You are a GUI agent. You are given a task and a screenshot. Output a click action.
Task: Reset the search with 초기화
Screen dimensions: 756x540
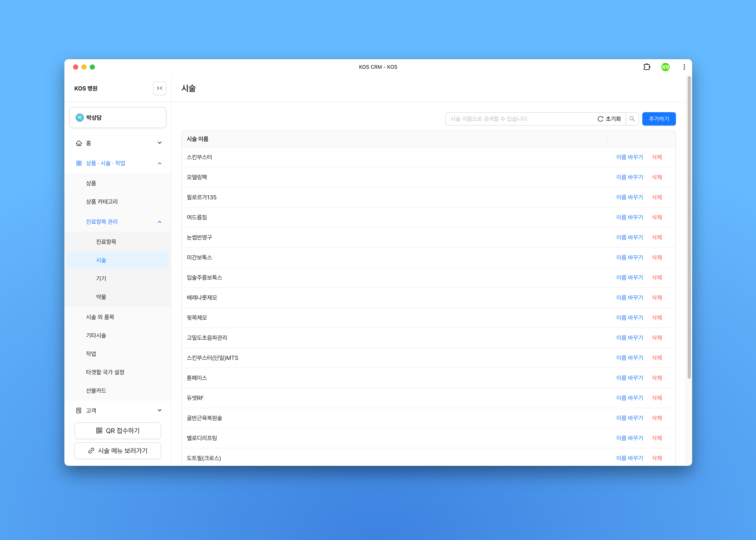click(609, 119)
